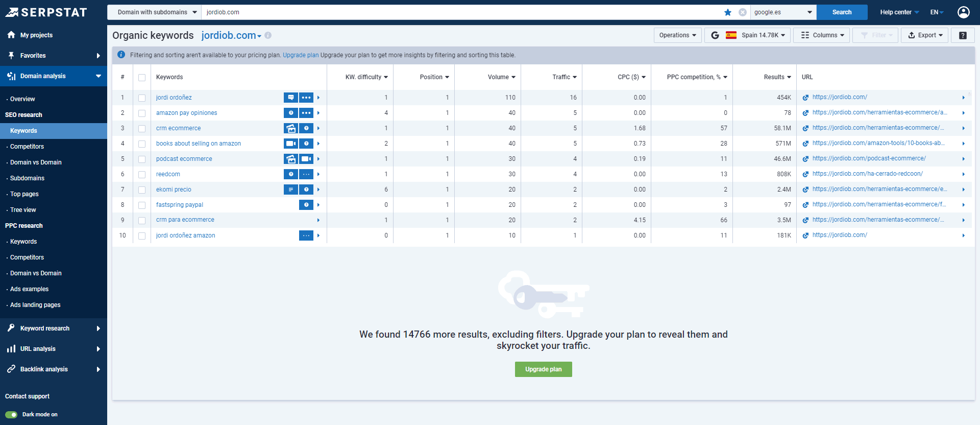Open the Columns dropdown
This screenshot has width=980, height=425.
coord(822,35)
